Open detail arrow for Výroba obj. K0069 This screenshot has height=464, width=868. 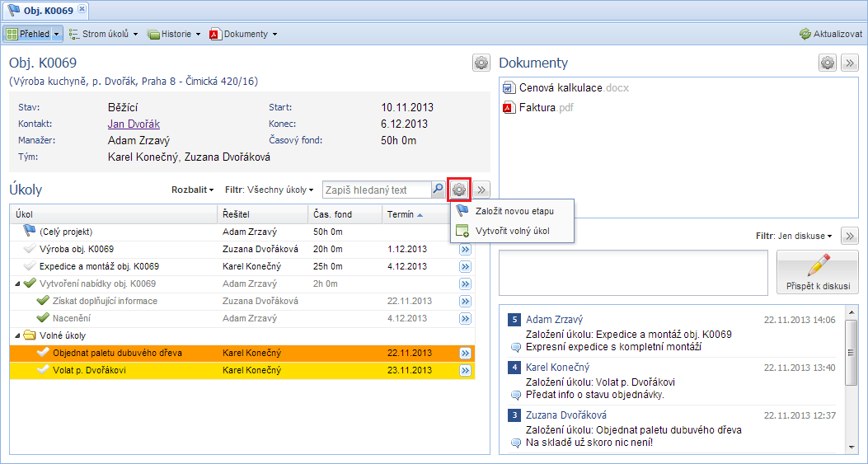(x=465, y=249)
